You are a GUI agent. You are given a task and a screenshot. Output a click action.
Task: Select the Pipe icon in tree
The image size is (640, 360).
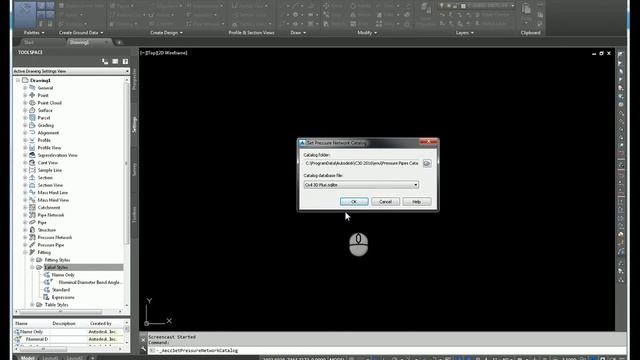(32, 222)
